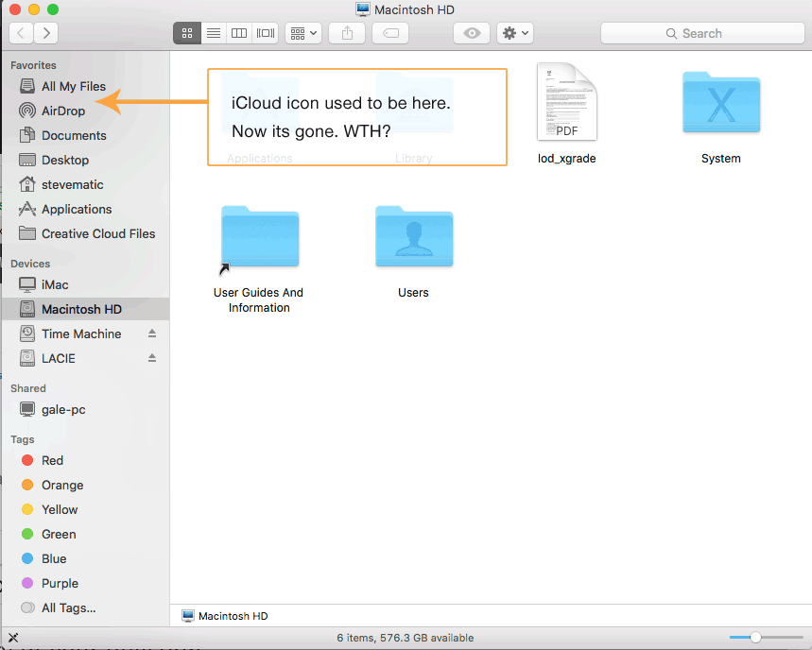Go forward with the right chevron button
Viewport: 812px width, 650px height.
(46, 33)
